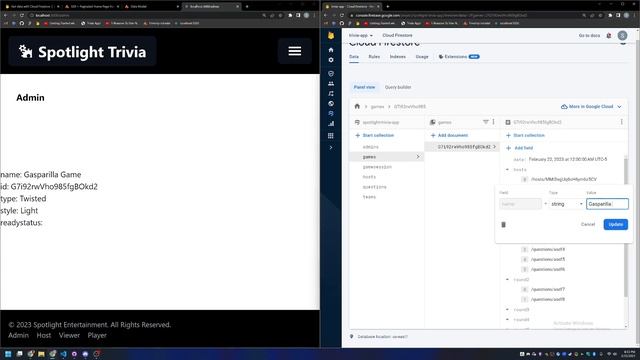Viewport: 640px width, 360px height.
Task: Click Add document in games column
Action: click(449, 135)
